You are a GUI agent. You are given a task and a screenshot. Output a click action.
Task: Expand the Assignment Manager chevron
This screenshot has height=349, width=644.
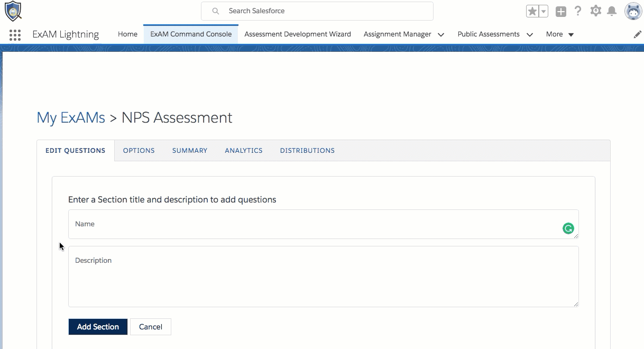click(441, 35)
